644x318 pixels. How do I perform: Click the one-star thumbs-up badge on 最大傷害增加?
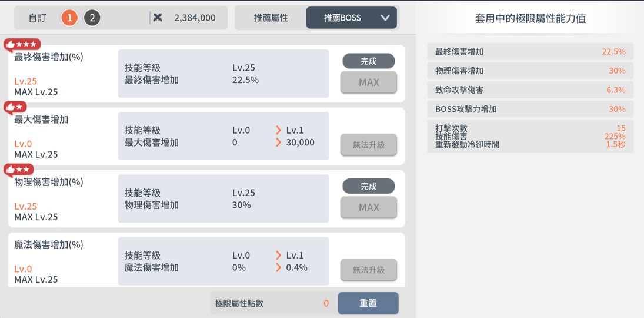16,107
